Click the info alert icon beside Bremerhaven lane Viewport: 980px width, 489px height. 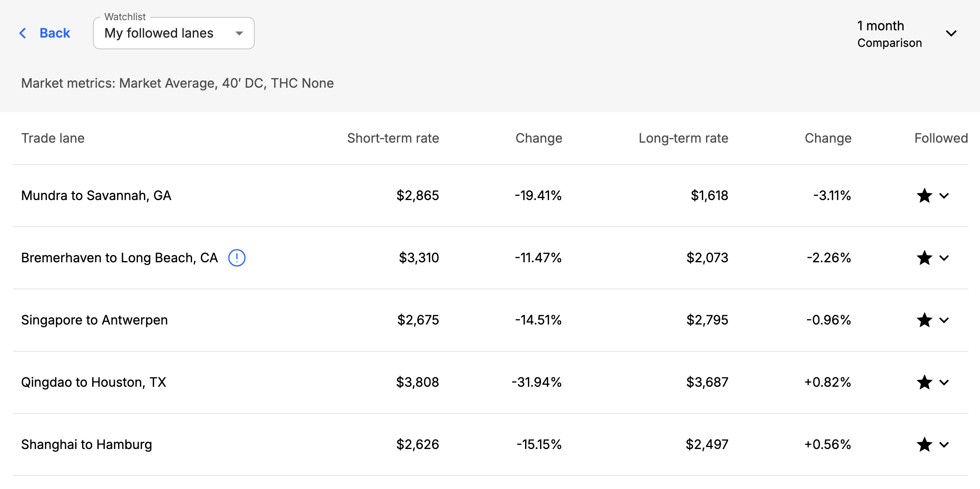237,258
